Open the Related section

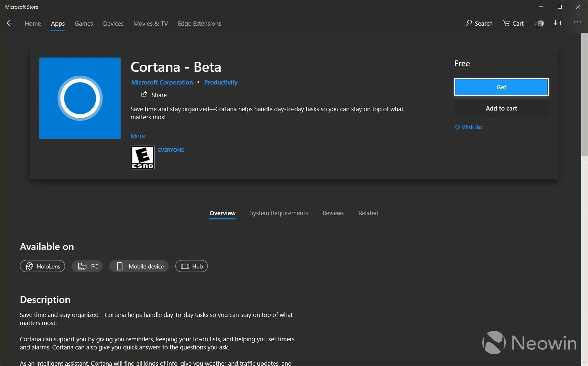click(368, 213)
